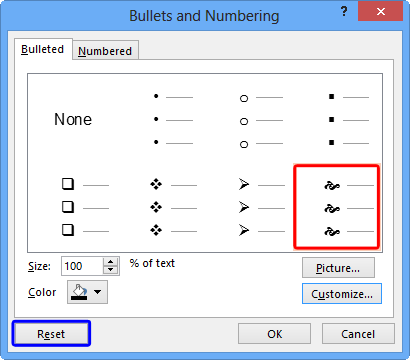Click the Size percentage input field
Screen dimensions: 410x360
click(82, 266)
